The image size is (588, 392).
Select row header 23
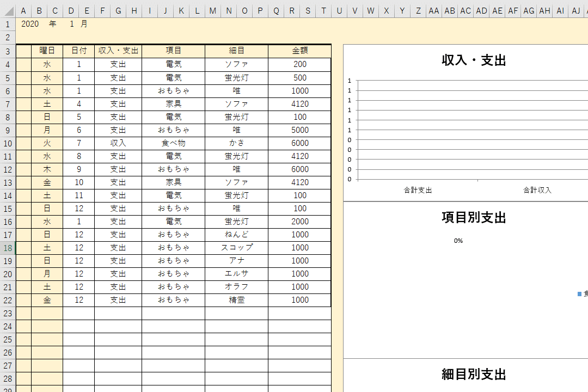click(x=8, y=314)
